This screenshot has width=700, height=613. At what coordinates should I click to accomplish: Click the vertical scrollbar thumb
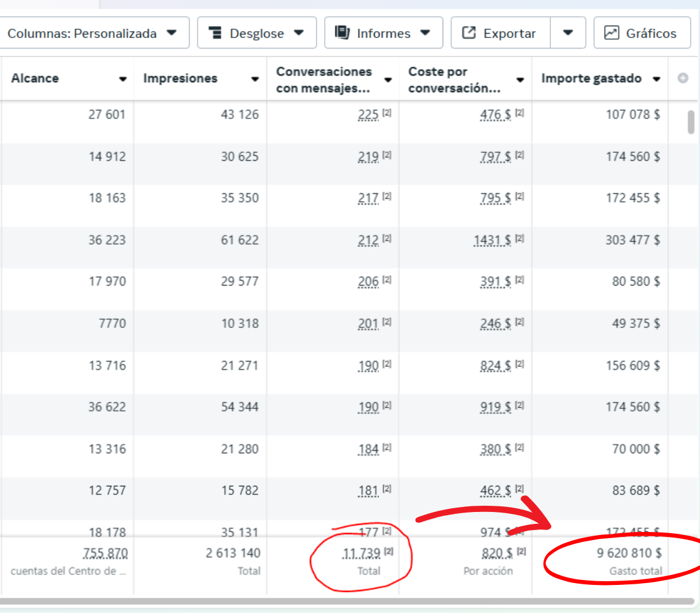pos(691,122)
